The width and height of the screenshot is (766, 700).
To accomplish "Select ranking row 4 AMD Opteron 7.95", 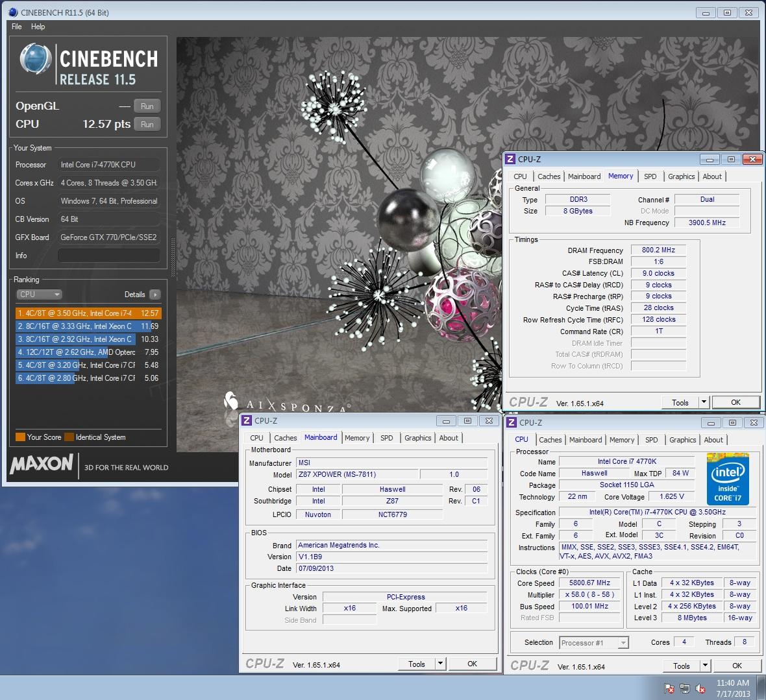I will pos(88,352).
